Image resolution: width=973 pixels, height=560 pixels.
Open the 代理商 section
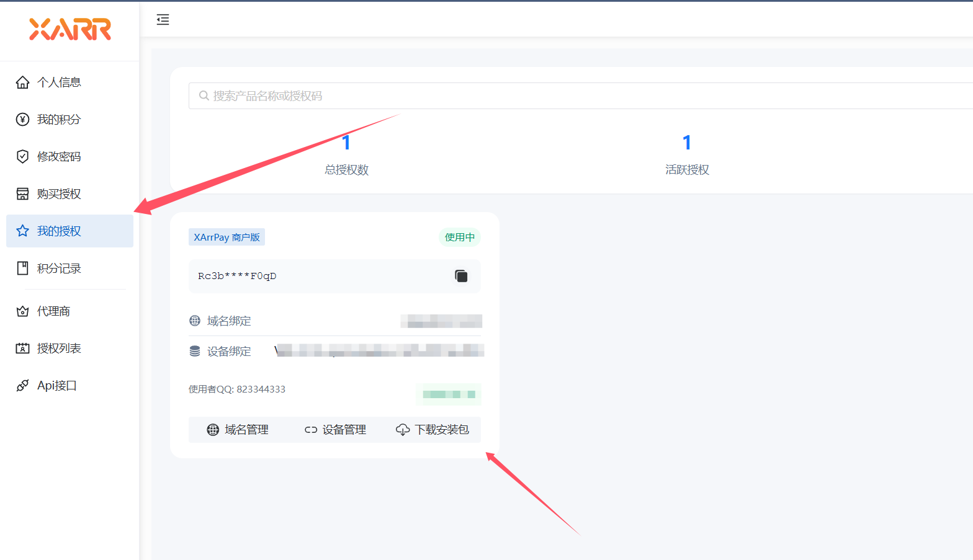69,311
